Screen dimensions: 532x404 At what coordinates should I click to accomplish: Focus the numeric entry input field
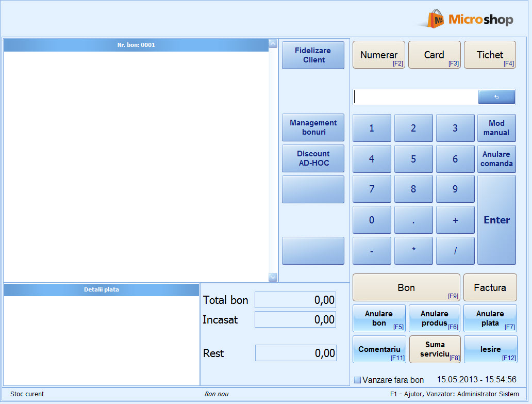click(415, 97)
